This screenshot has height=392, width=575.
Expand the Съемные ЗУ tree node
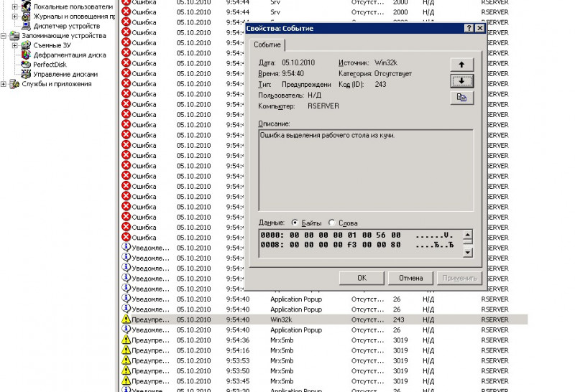pyautogui.click(x=14, y=45)
